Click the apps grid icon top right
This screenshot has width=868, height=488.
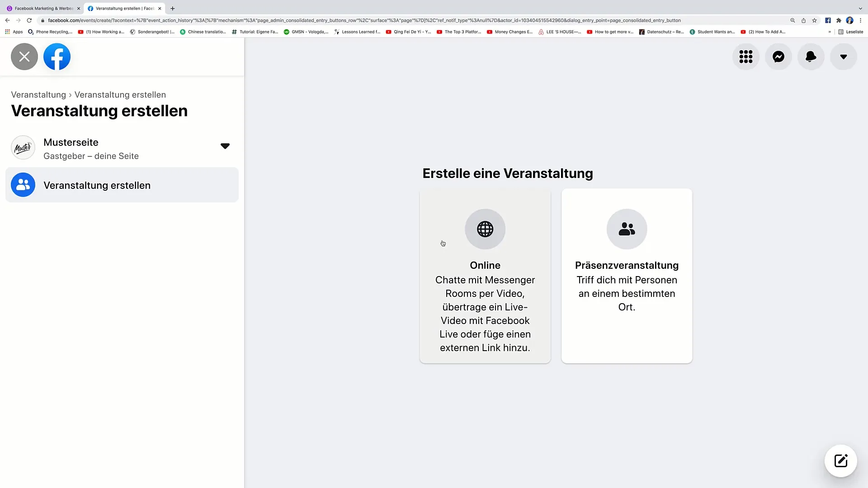746,56
